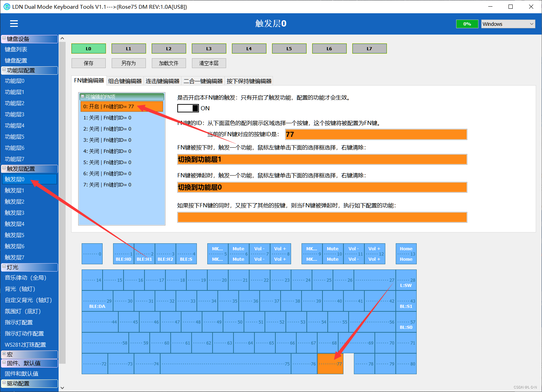The image size is (542, 392).
Task: Switch to FN键编辑器 tab
Action: (x=89, y=81)
